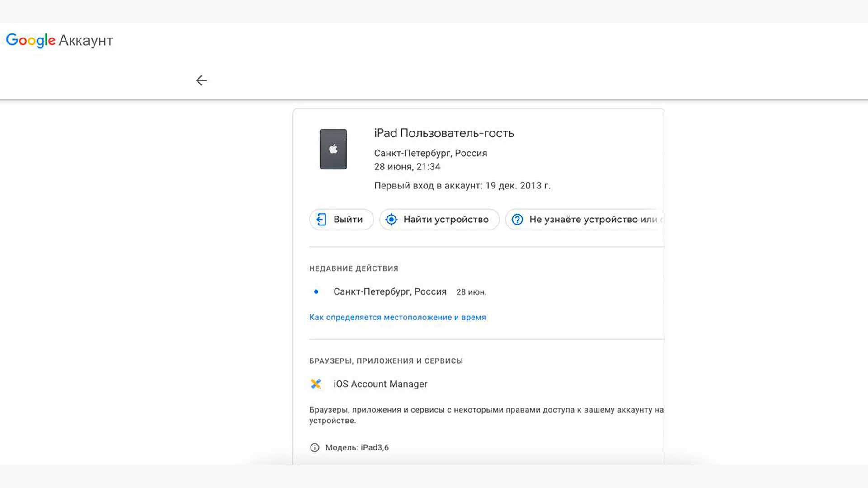868x488 pixels.
Task: Select the iOS Account Manager entry
Action: click(x=380, y=384)
